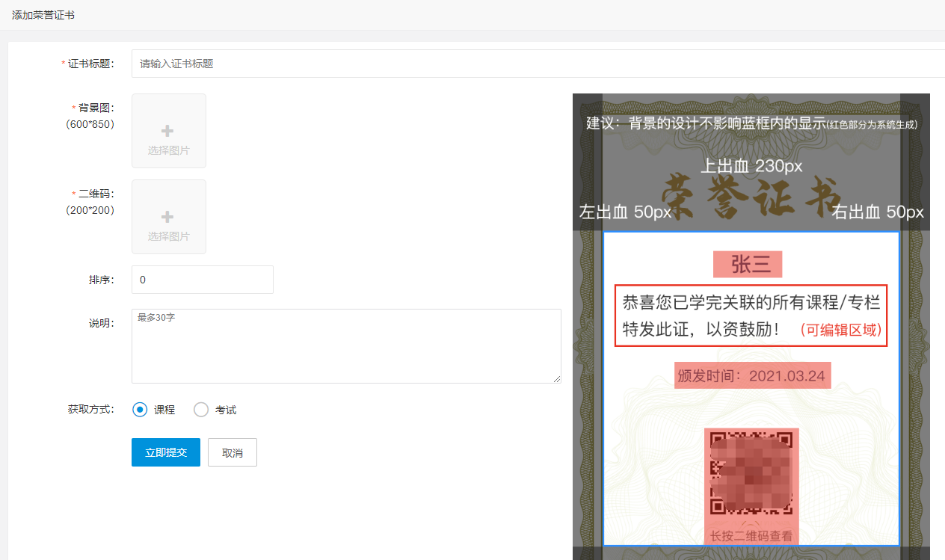
Task: Click the 添加荣誉证书 page title
Action: (43, 15)
